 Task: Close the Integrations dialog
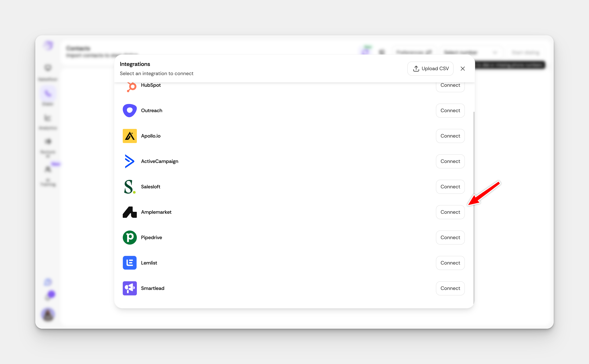click(462, 69)
